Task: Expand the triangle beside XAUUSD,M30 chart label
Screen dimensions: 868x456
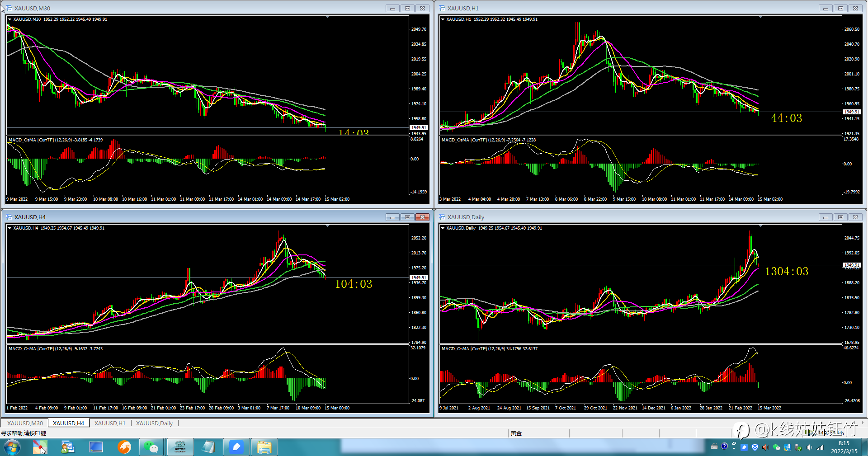Action: (x=9, y=19)
